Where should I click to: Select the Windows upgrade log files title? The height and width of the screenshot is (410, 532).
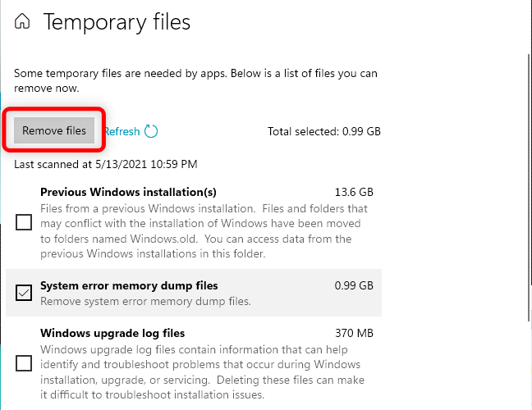click(x=112, y=333)
